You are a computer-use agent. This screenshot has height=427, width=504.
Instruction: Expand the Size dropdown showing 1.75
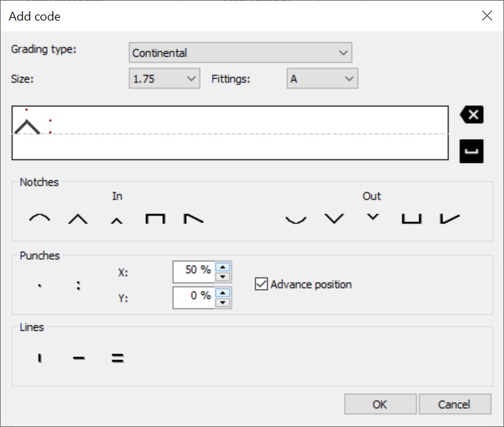(164, 78)
